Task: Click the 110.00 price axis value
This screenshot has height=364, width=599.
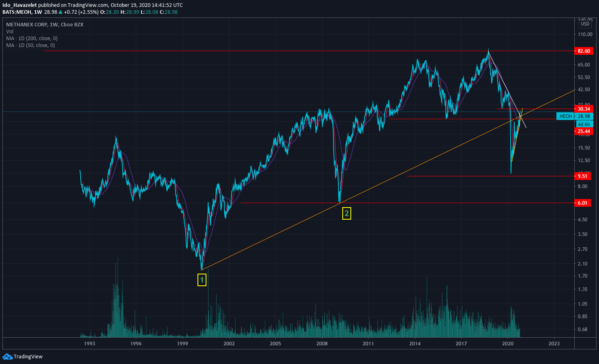Action: point(585,34)
